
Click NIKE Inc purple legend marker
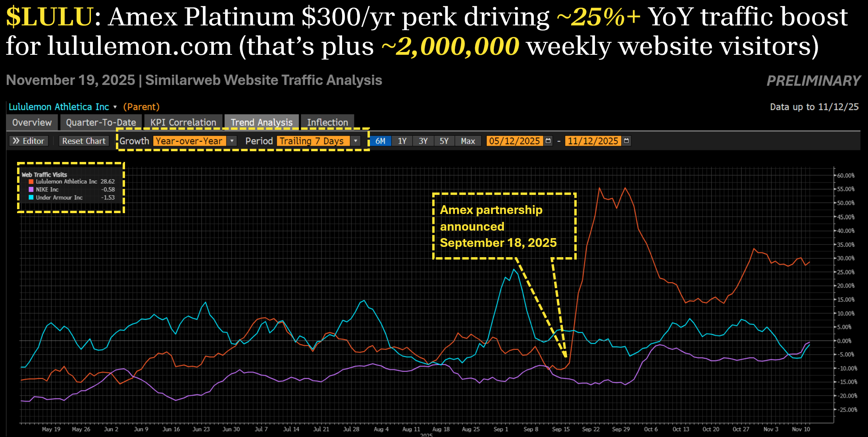(31, 190)
